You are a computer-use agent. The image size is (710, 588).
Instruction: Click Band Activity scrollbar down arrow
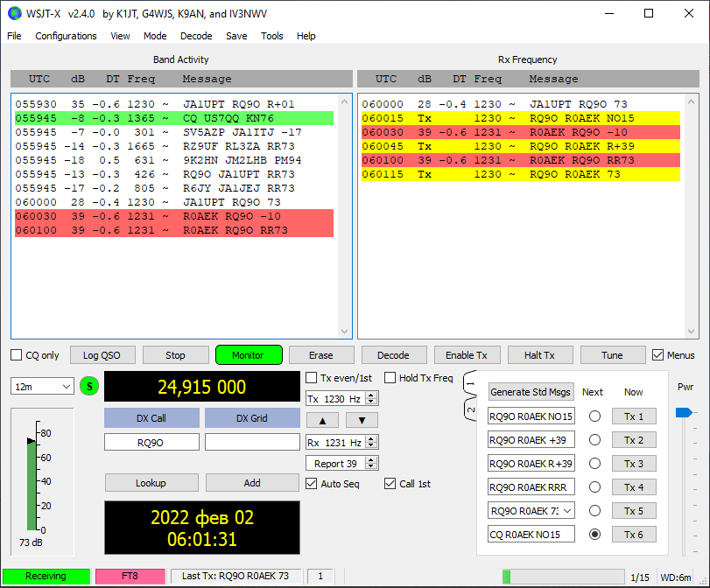pos(344,332)
